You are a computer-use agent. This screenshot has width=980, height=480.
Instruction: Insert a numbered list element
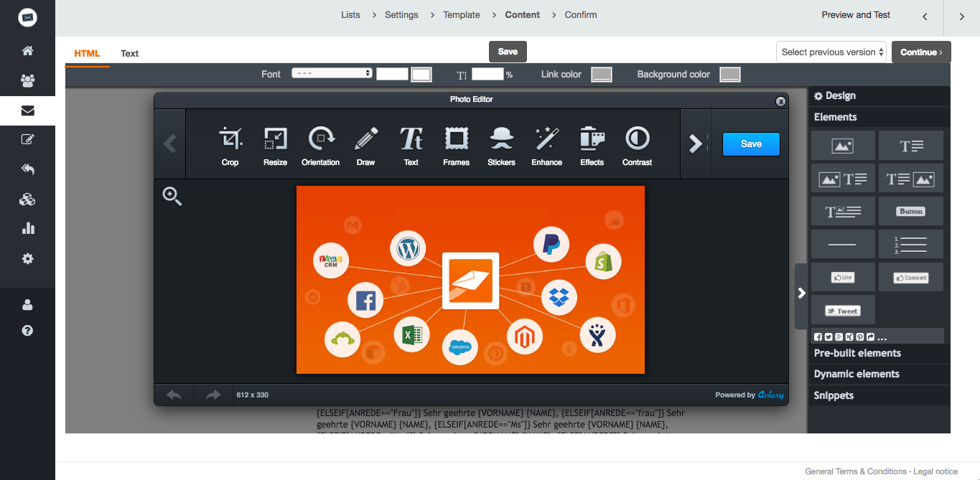(x=911, y=244)
